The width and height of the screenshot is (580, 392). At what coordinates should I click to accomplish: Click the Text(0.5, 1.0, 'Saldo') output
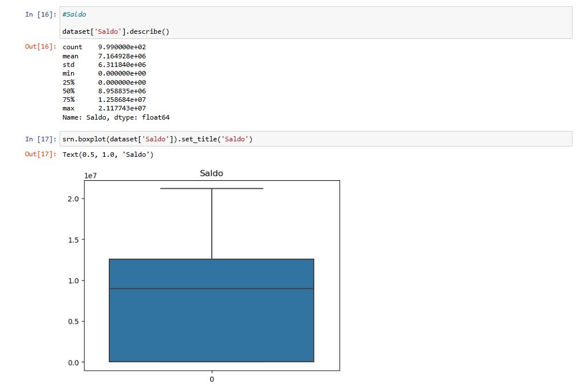108,155
